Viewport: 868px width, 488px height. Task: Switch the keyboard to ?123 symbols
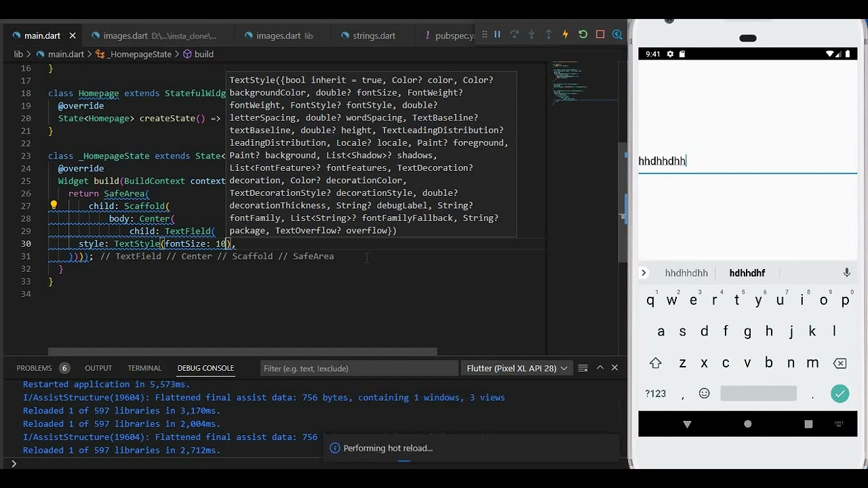pos(655,394)
